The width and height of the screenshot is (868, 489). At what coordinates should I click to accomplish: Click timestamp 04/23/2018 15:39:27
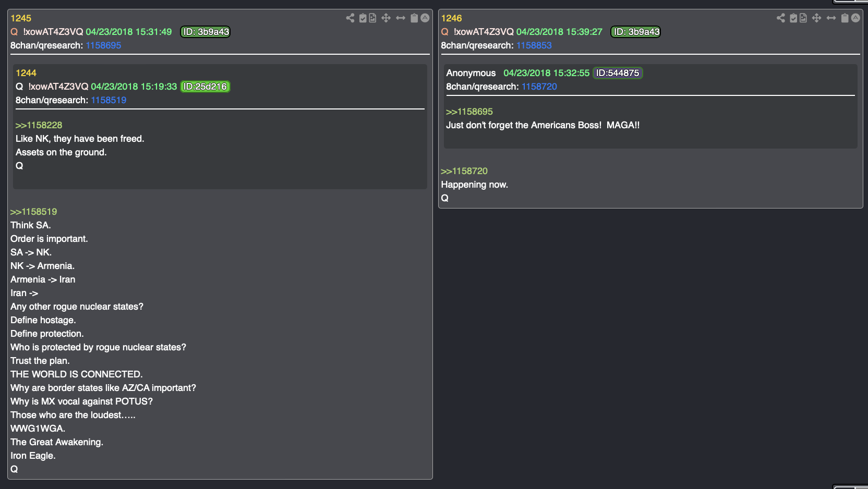point(559,32)
